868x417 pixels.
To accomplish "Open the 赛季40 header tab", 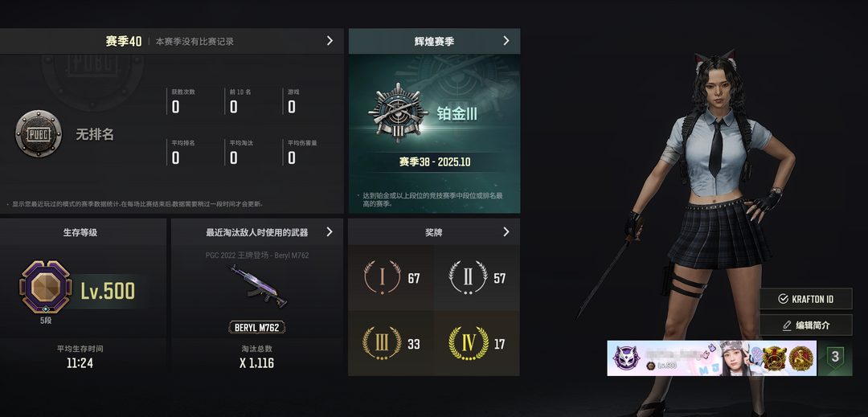I will pyautogui.click(x=124, y=42).
